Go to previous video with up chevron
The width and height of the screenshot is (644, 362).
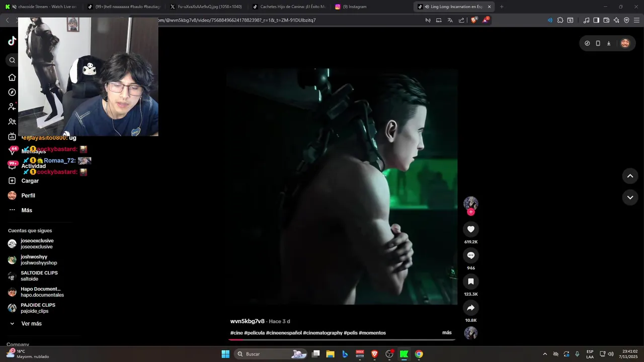point(630,176)
